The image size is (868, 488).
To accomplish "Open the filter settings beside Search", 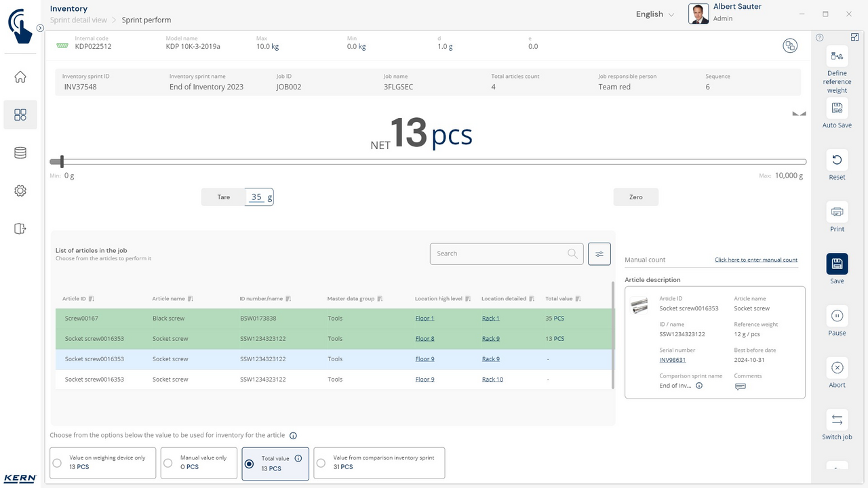I will (x=599, y=254).
